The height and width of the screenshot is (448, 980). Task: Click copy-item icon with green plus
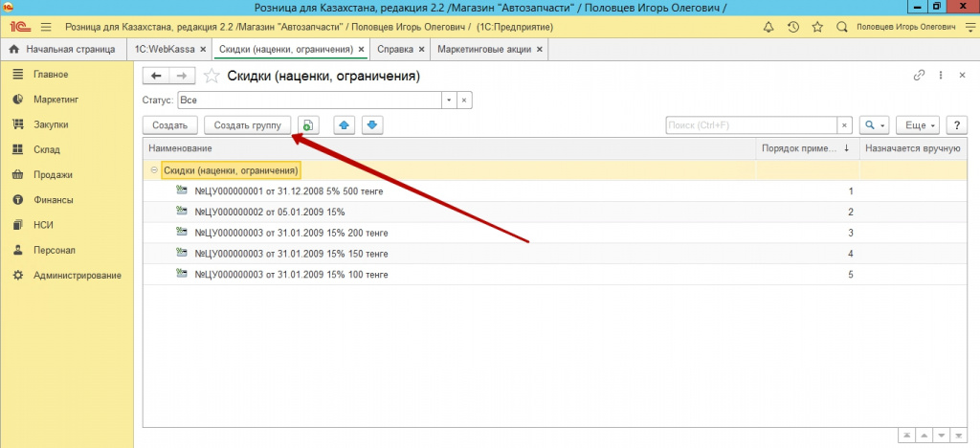pyautogui.click(x=308, y=125)
